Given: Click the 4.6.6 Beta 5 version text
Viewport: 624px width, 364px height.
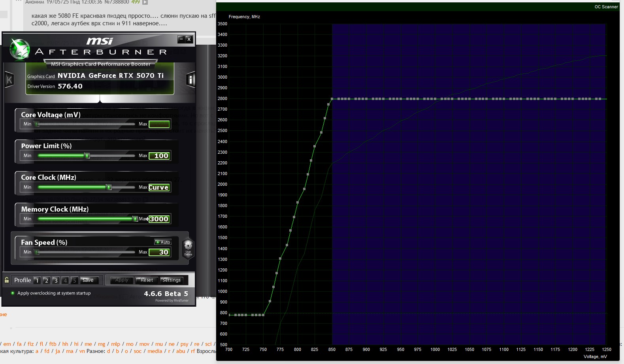Looking at the screenshot, I should (x=166, y=294).
